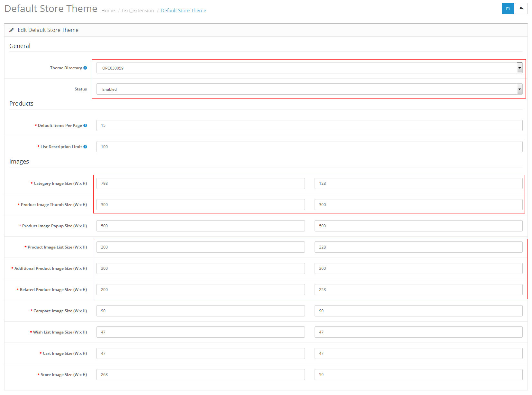Click the Default Items Per Page field

[309, 126]
